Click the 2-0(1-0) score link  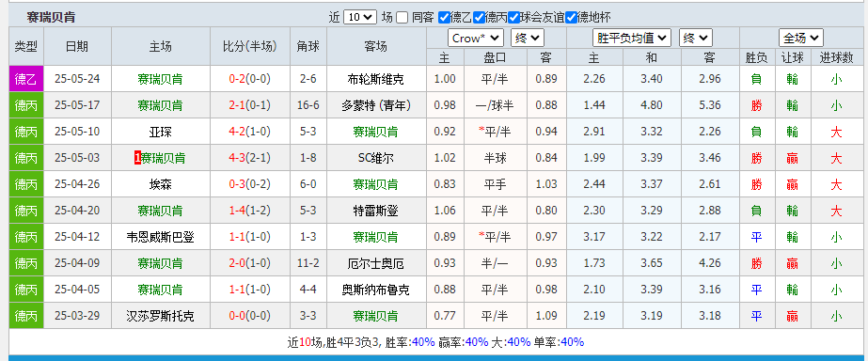(249, 263)
